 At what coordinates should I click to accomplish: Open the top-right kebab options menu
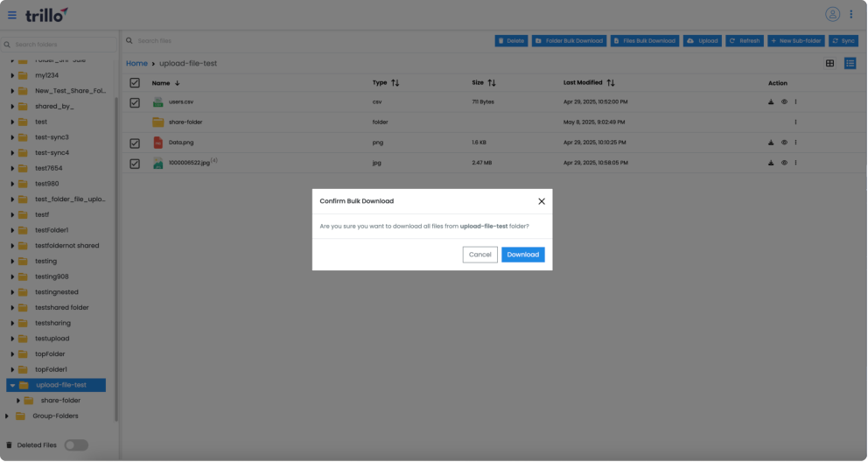click(850, 14)
